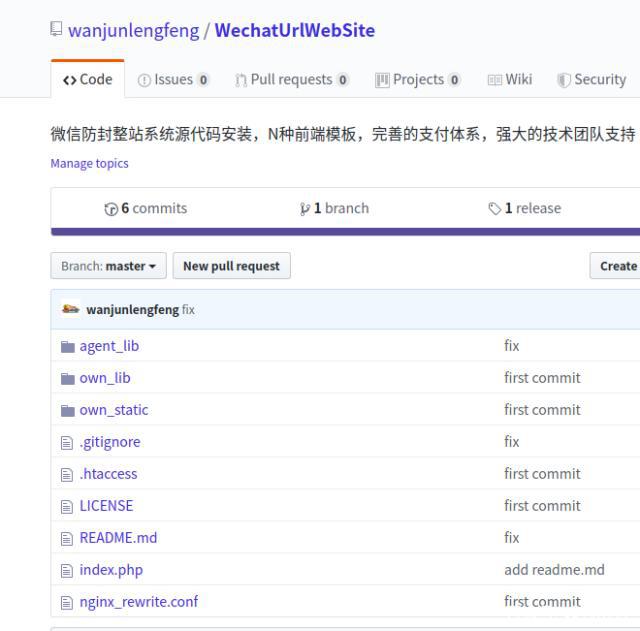
Task: Click the own_static folder icon
Action: (68, 411)
